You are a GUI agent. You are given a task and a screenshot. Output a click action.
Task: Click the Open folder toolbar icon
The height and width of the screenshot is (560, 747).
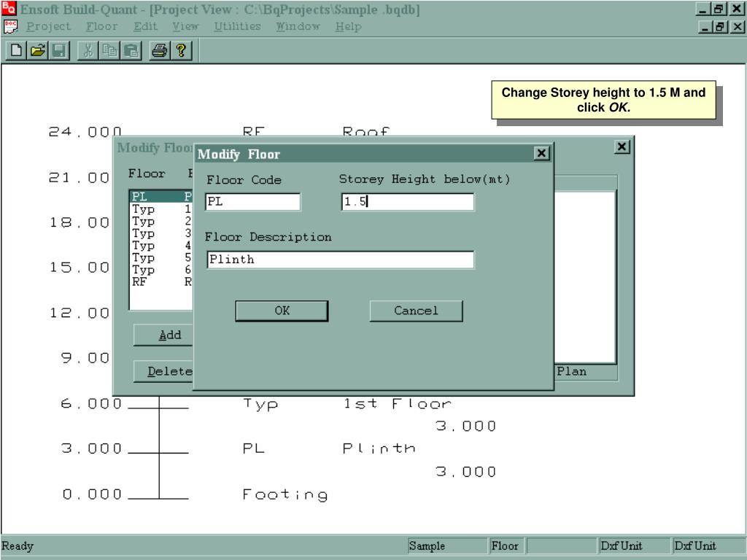[x=38, y=50]
